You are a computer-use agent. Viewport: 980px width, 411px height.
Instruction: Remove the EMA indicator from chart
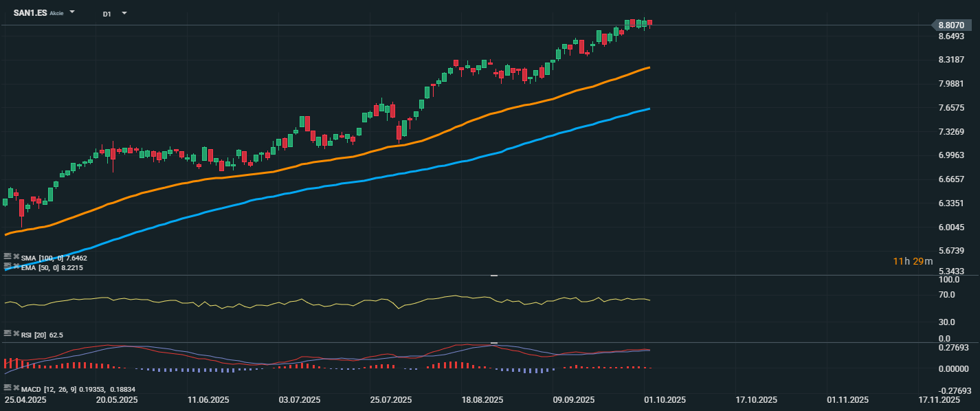(16, 267)
